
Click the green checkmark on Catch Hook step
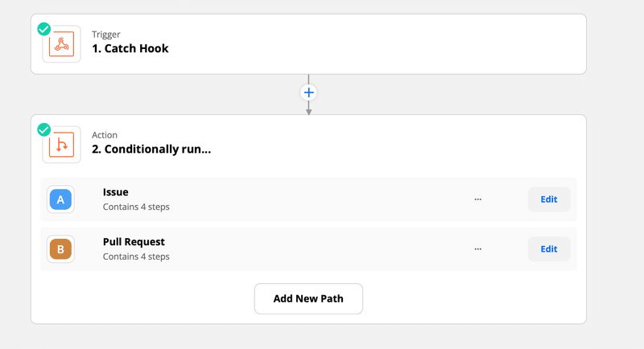click(44, 29)
